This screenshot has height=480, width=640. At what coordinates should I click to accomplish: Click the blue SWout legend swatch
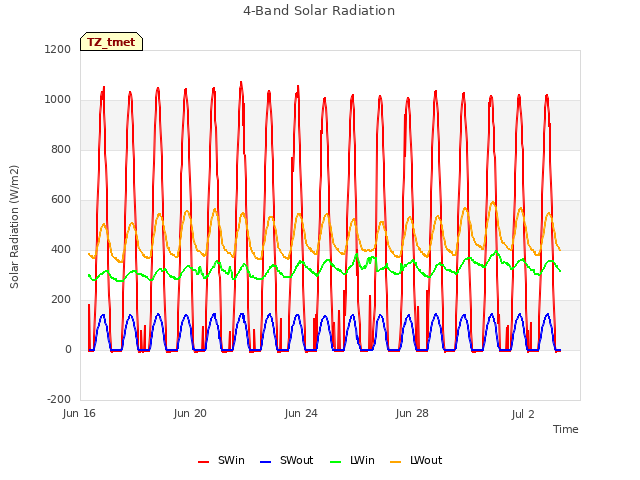tap(265, 462)
